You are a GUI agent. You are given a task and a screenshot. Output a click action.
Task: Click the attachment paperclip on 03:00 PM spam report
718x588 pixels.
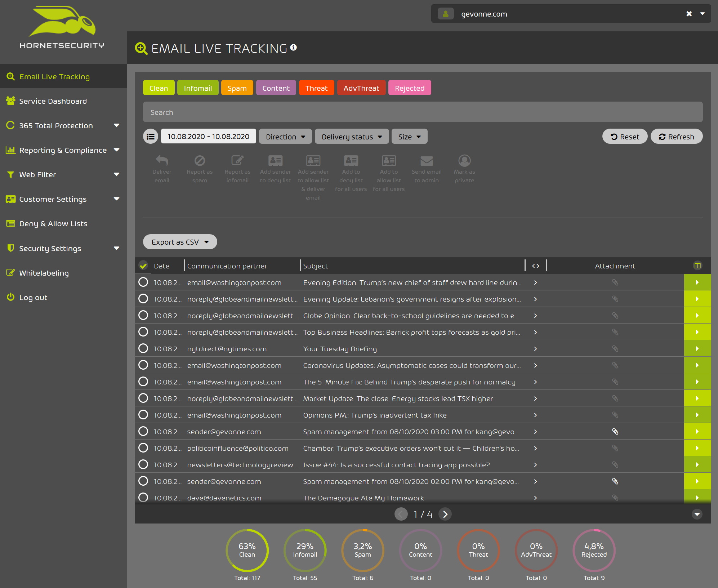[615, 432]
